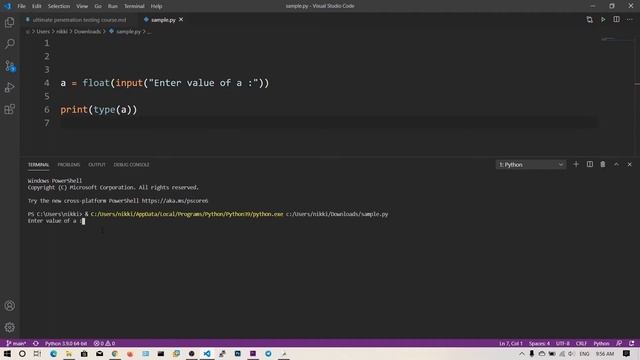Open the Terminal menu
The width and height of the screenshot is (640, 360).
coord(134,6)
